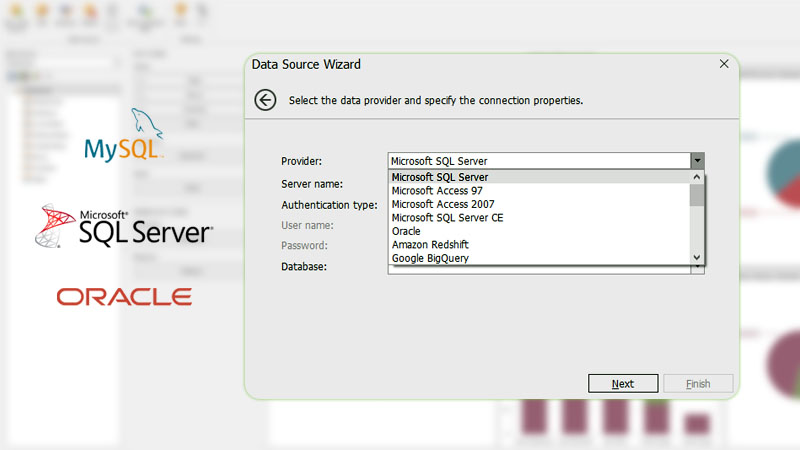Choose Microsoft Access 2007 provider
This screenshot has height=450, width=800.
[540, 204]
